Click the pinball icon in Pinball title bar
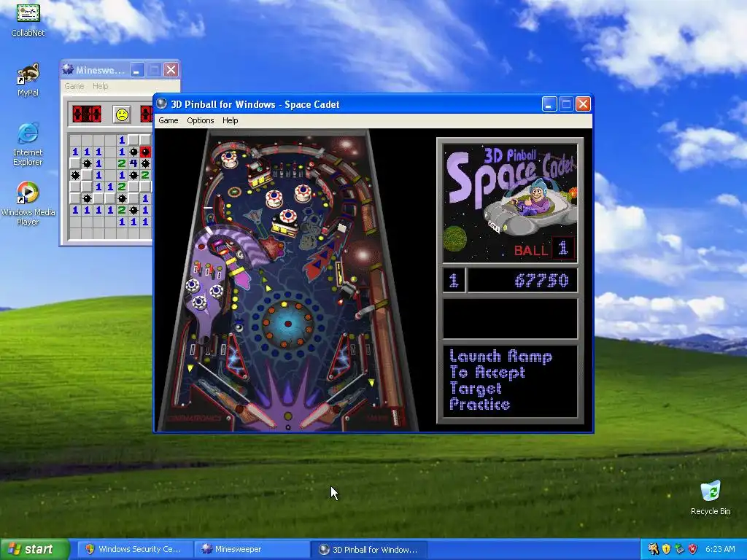The image size is (747, 560). click(161, 104)
